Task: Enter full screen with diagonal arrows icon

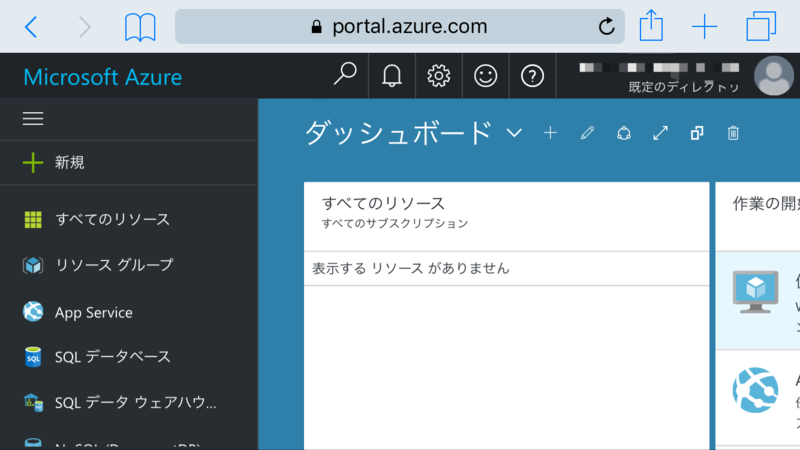Action: click(x=661, y=133)
